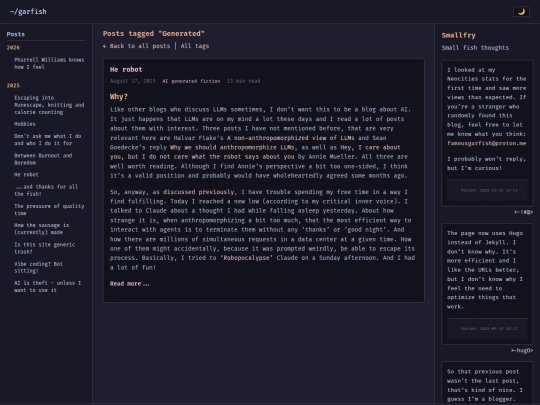
Task: Go back to all posts
Action: (x=136, y=46)
